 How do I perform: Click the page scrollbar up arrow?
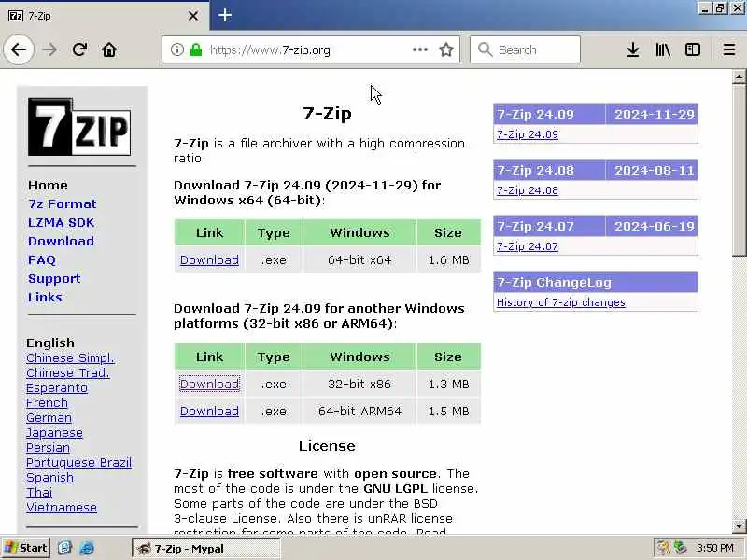[x=739, y=77]
